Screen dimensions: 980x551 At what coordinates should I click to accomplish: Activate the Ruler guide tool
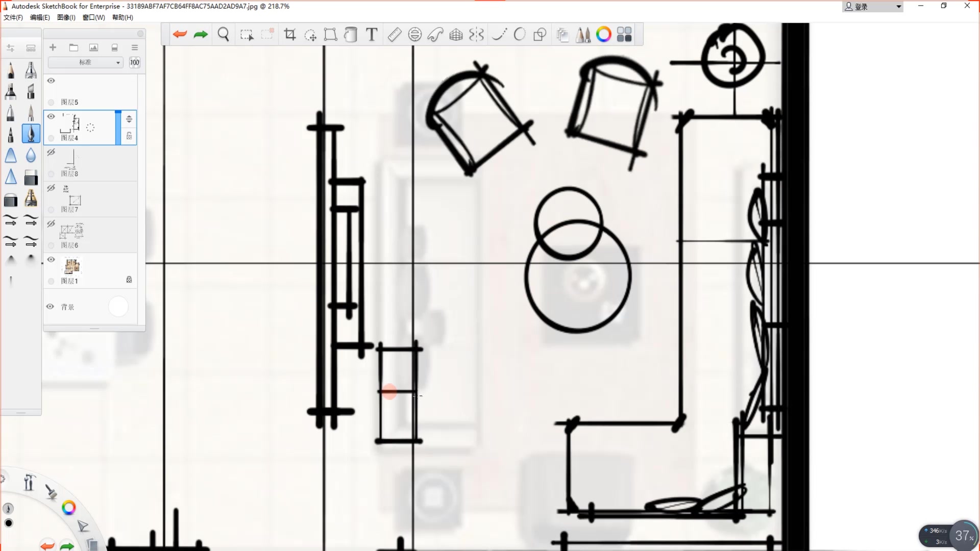click(395, 34)
